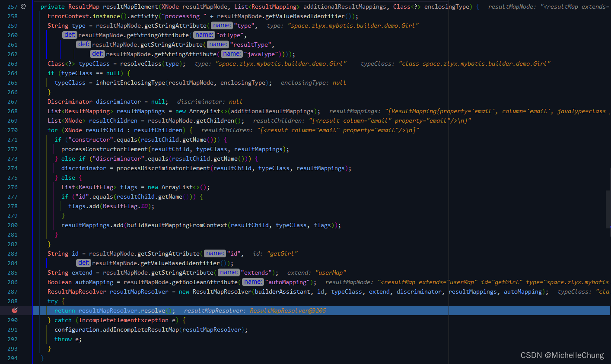Toggle the breakpoint icon beside the return statement
This screenshot has width=611, height=364.
pos(15,310)
